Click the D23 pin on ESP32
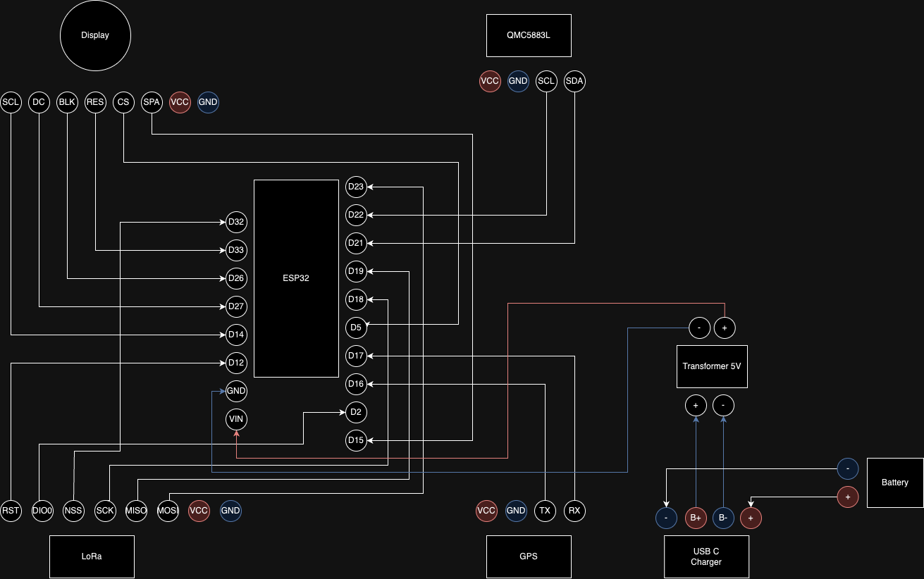The image size is (924, 579). [356, 187]
